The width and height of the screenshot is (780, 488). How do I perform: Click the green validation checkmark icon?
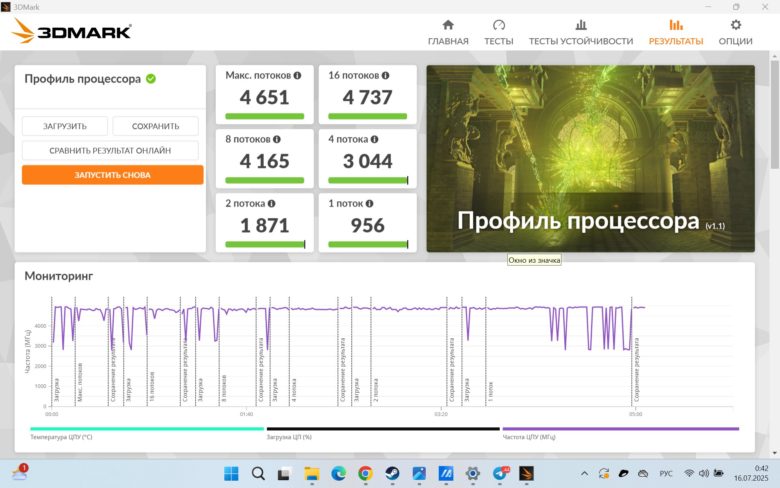coord(151,79)
